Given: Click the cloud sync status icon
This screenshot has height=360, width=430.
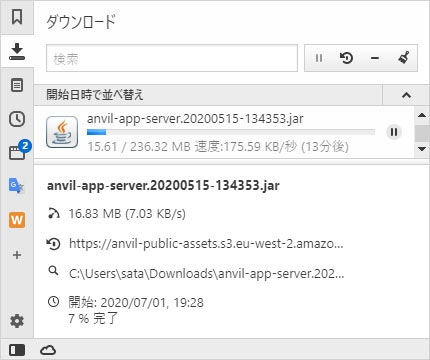Looking at the screenshot, I should tap(48, 350).
